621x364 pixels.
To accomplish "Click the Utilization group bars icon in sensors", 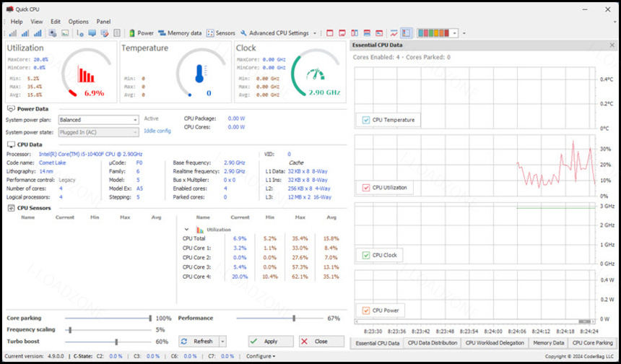I will [x=200, y=230].
